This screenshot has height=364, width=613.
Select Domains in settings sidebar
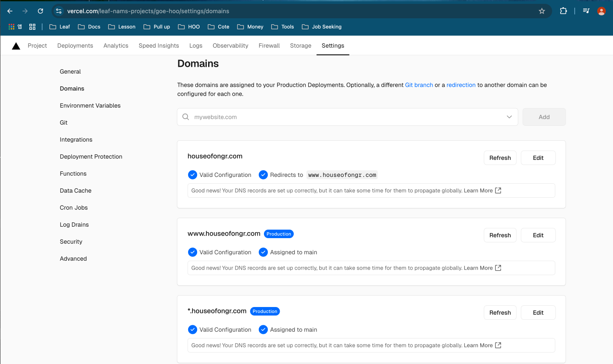72,88
